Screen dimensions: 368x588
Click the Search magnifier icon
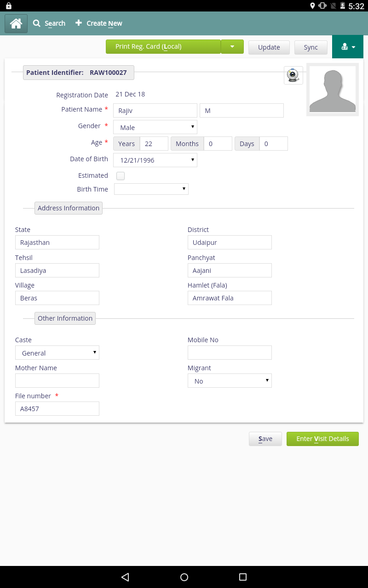tap(37, 23)
